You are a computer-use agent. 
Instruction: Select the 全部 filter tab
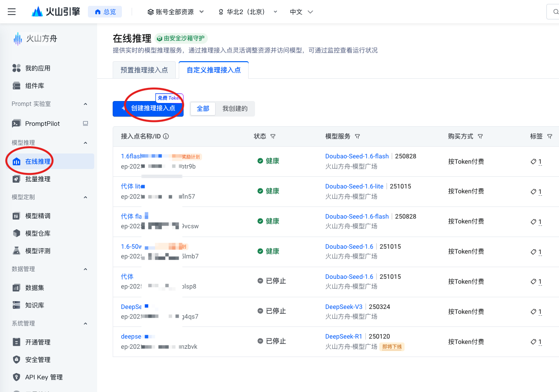[203, 108]
